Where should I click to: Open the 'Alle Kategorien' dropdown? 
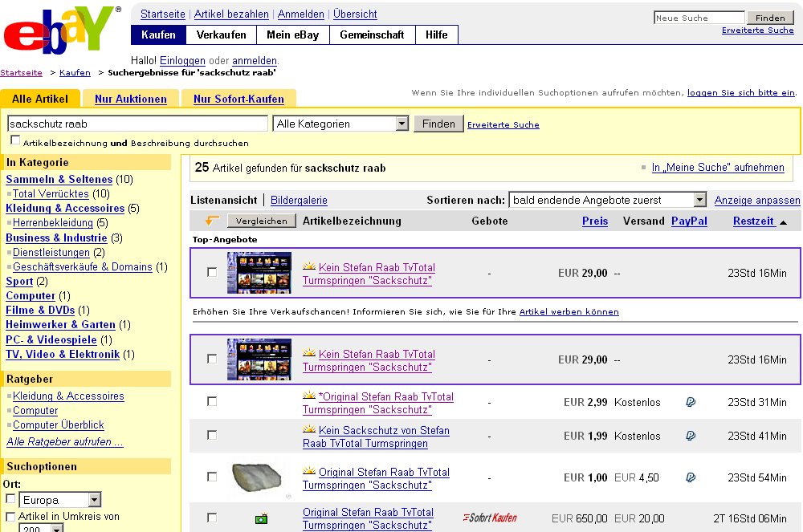point(340,124)
